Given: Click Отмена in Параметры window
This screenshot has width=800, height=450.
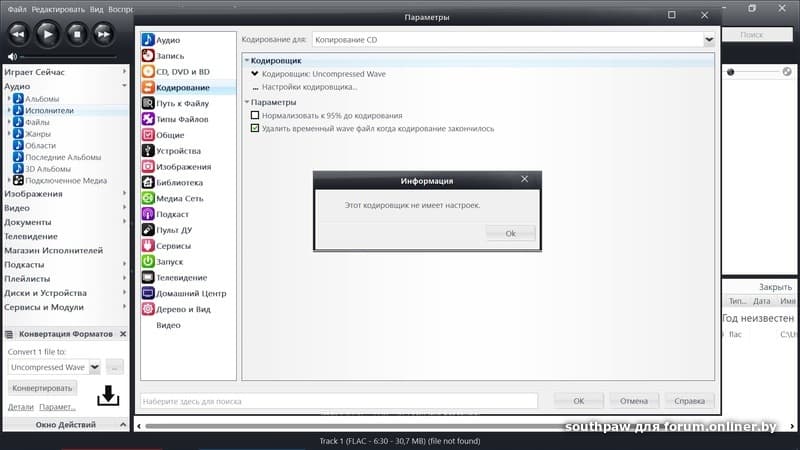Looking at the screenshot, I should [634, 401].
